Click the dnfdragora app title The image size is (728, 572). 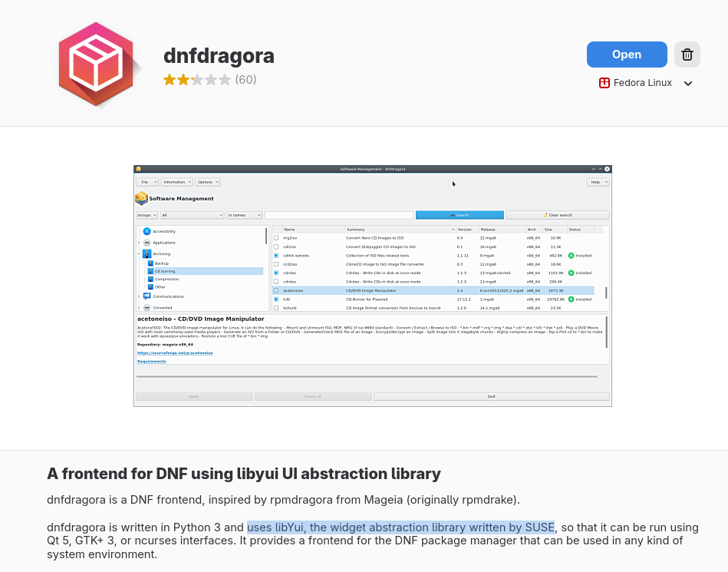tap(219, 56)
